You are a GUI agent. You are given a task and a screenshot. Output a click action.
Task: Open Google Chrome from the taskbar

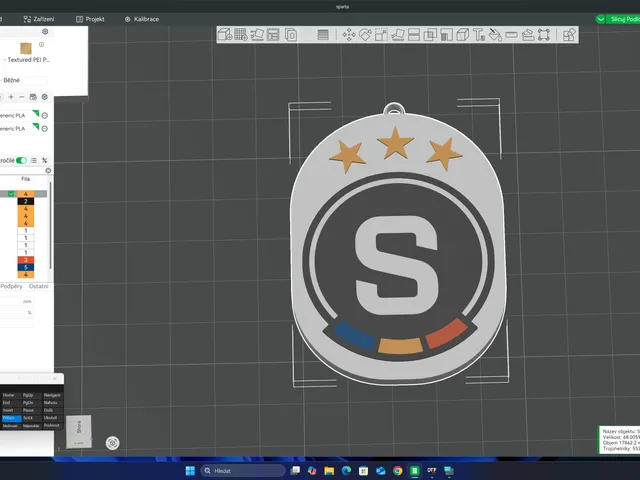[x=398, y=471]
